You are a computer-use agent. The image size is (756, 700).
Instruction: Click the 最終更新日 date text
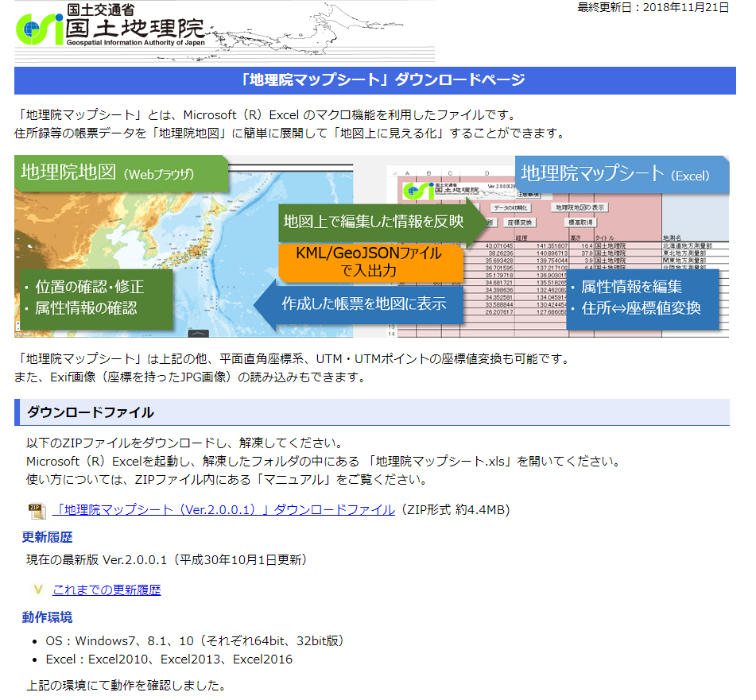[653, 8]
